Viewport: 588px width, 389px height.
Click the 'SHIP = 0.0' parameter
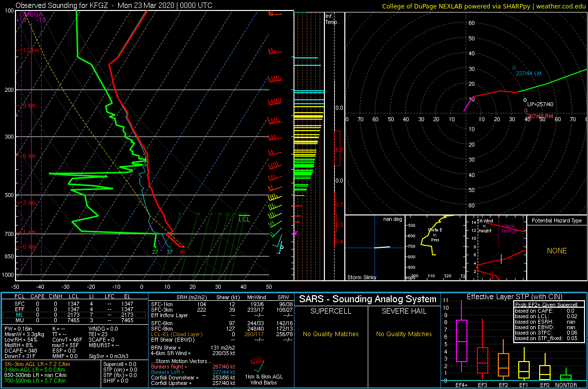pos(116,381)
